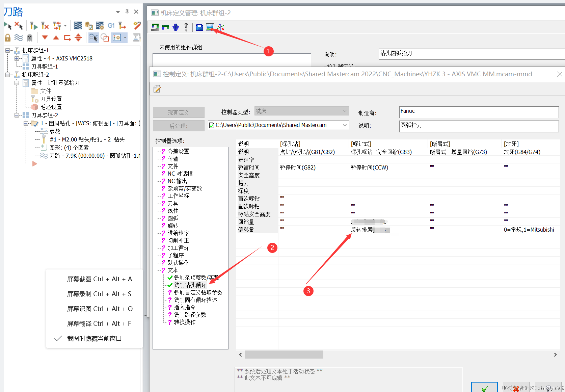Choose 屏幕翻译 Ctrl + Alt + F
The width and height of the screenshot is (565, 392).
[99, 324]
